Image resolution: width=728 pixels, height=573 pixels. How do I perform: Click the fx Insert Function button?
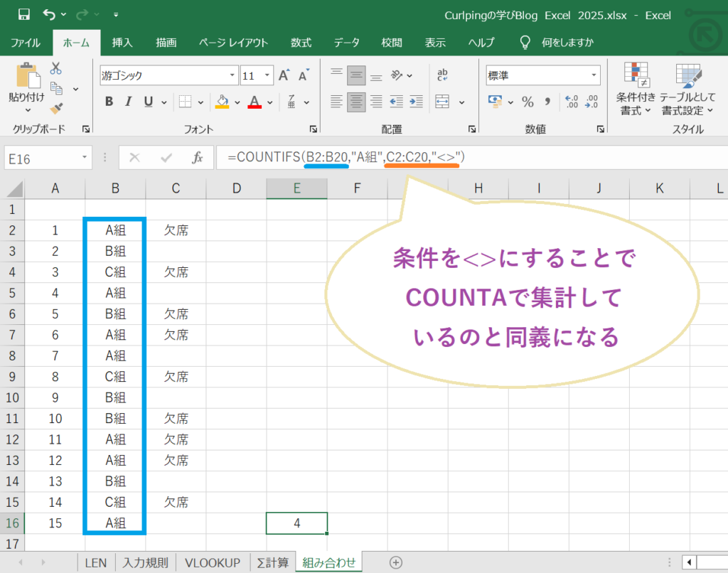click(198, 157)
